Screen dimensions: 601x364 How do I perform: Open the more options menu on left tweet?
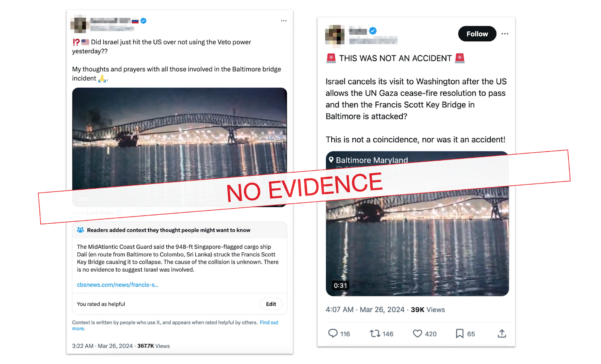tap(284, 21)
